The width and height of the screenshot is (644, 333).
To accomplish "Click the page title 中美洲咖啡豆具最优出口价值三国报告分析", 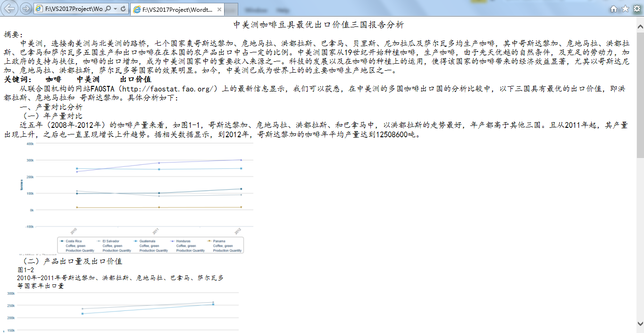I will click(319, 25).
